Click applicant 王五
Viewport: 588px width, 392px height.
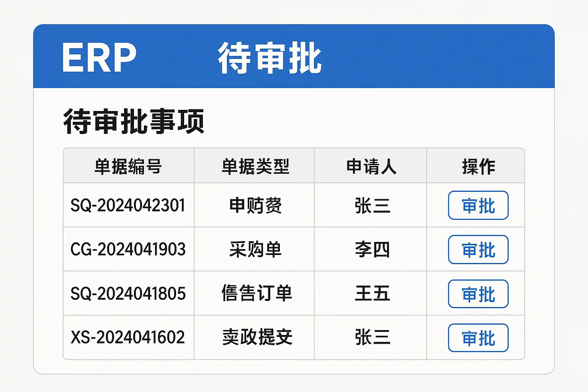click(372, 294)
